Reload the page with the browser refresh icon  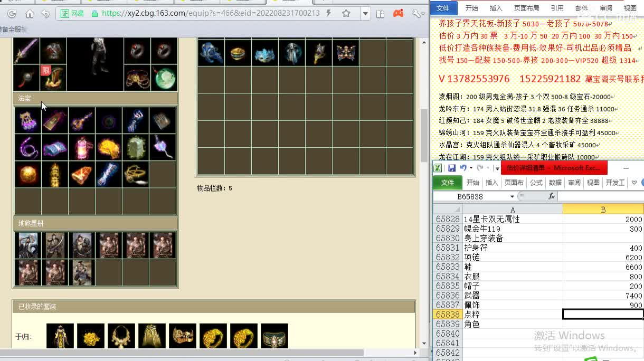tap(12, 14)
